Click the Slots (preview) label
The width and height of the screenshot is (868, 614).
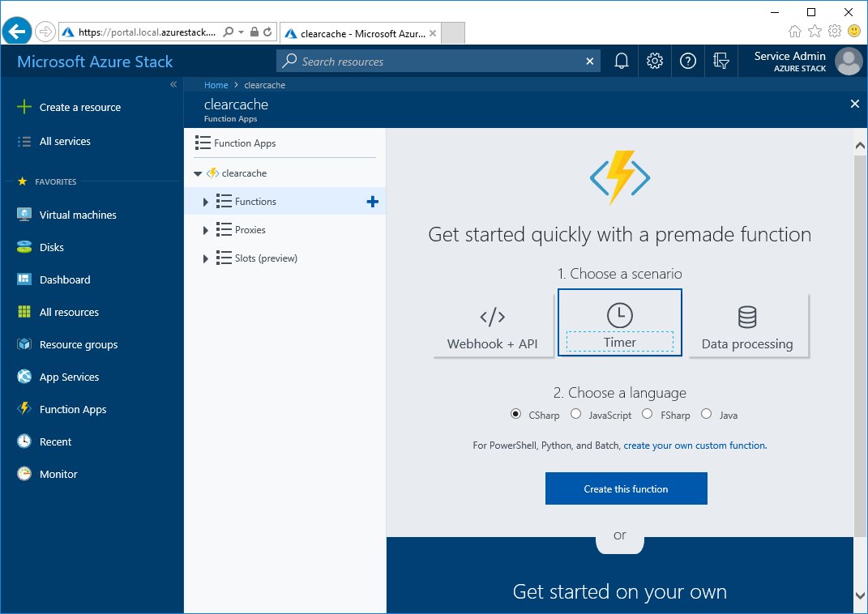pos(266,258)
